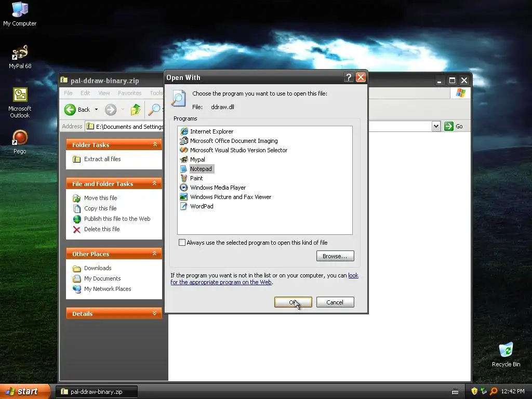This screenshot has width=532, height=399.
Task: Open My Network Places link
Action: [x=108, y=289]
